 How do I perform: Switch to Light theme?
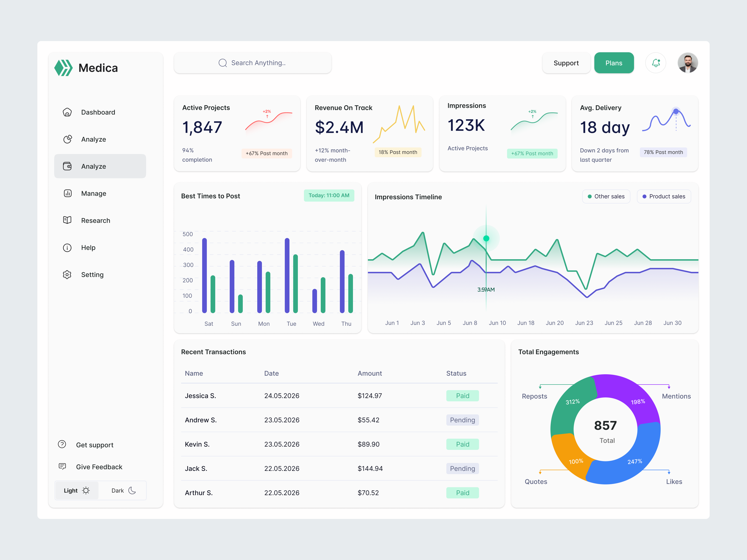(x=77, y=490)
